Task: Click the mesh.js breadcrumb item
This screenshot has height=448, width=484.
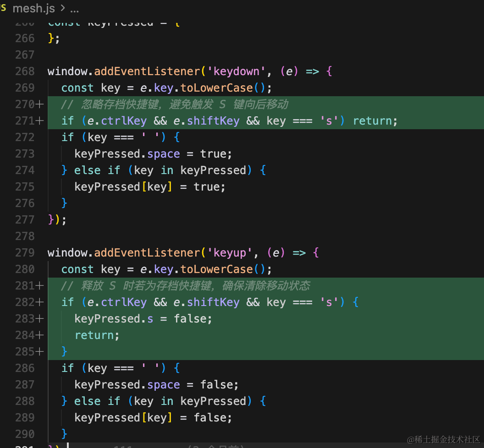Action: coord(33,8)
